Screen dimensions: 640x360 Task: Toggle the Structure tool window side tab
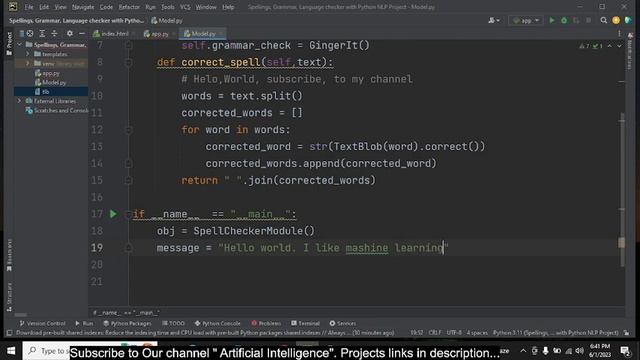point(9,297)
